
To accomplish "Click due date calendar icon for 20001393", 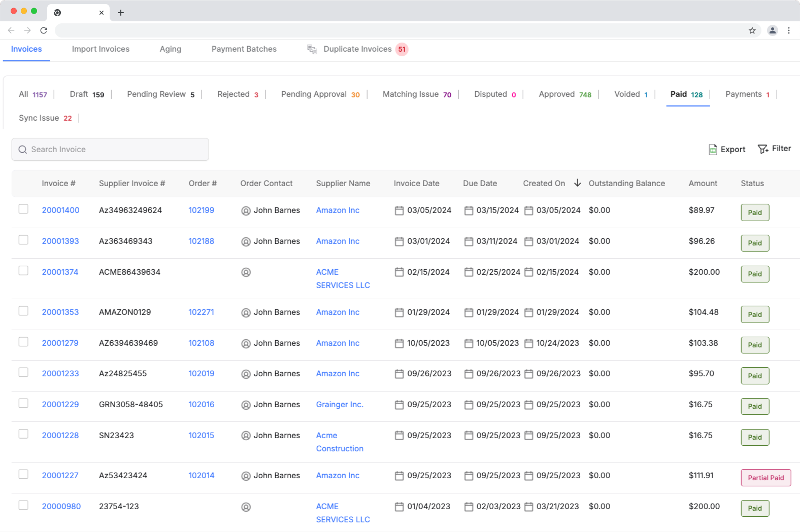I will pos(469,241).
